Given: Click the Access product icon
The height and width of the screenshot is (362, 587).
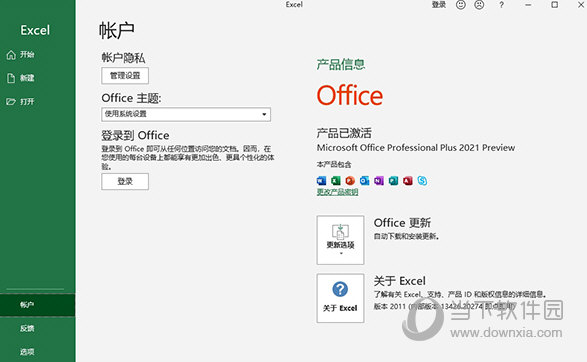Looking at the screenshot, I should [408, 181].
